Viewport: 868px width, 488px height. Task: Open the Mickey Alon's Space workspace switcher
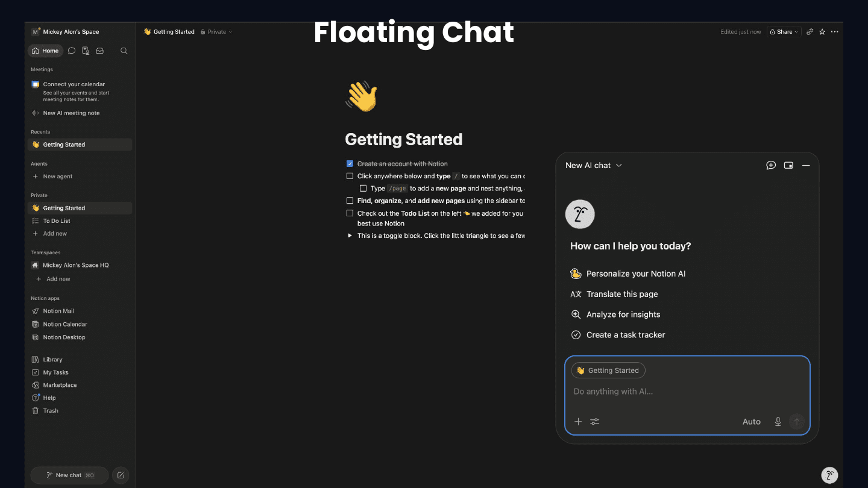point(66,32)
